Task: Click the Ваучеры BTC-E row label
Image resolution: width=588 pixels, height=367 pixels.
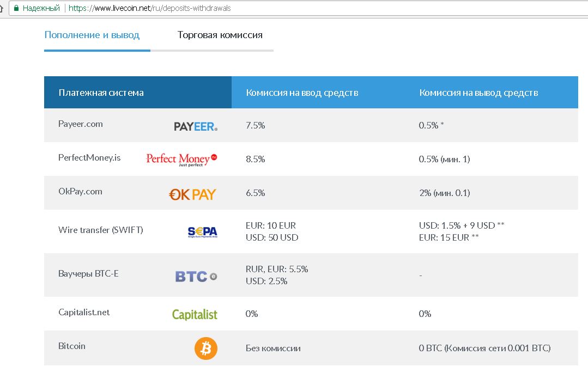Action: point(88,273)
